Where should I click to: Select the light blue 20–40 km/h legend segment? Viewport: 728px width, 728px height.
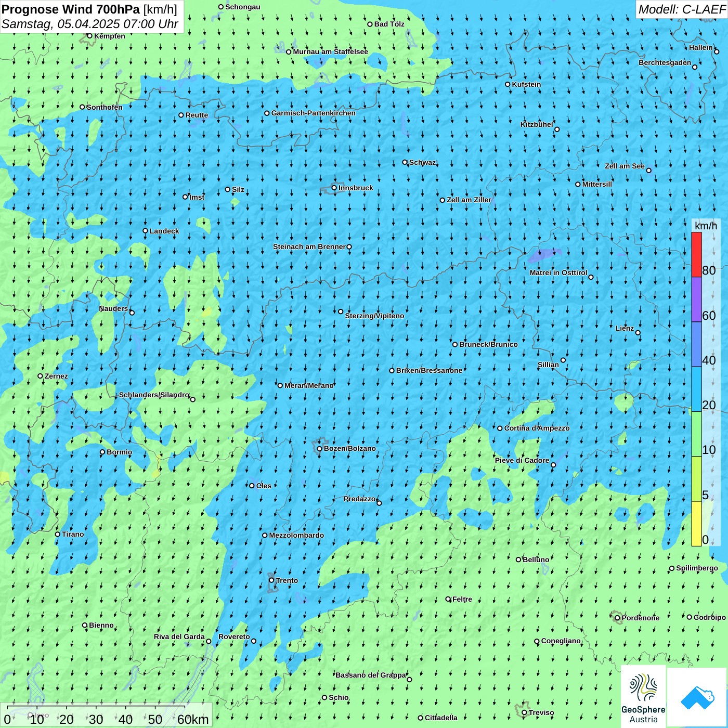696,389
